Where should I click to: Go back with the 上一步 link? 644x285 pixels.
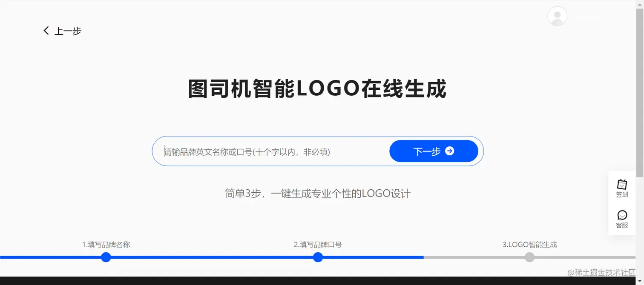(x=62, y=31)
